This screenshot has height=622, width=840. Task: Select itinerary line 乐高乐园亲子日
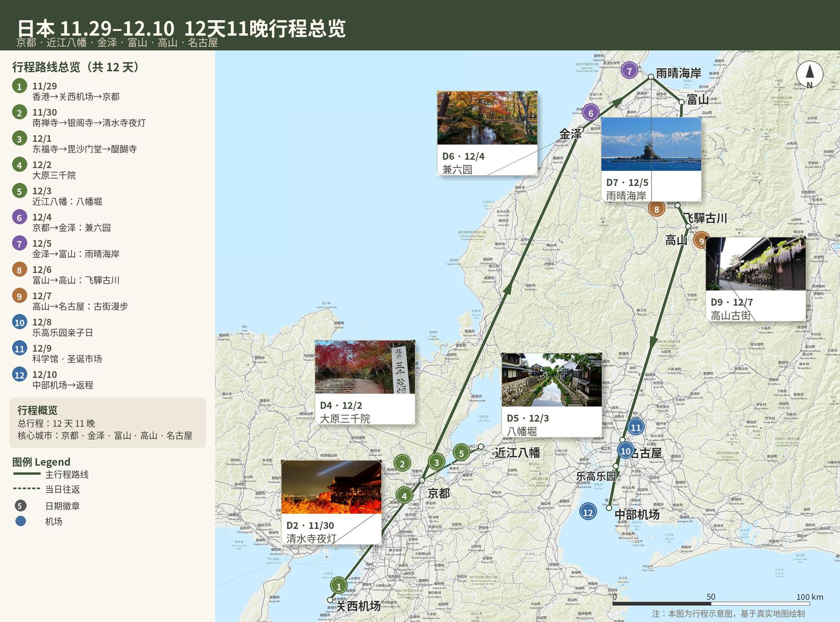62,333
